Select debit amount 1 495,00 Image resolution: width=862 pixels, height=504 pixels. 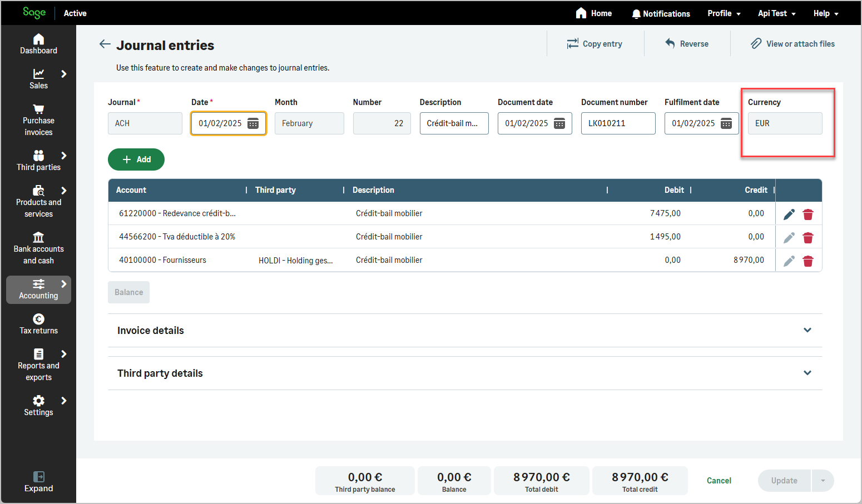665,237
